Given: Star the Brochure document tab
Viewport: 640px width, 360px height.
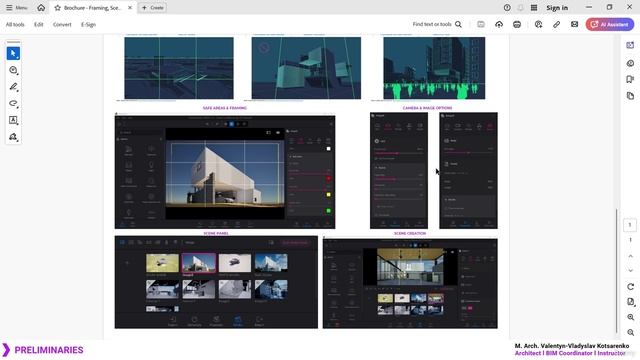Looking at the screenshot, I should tap(58, 8).
